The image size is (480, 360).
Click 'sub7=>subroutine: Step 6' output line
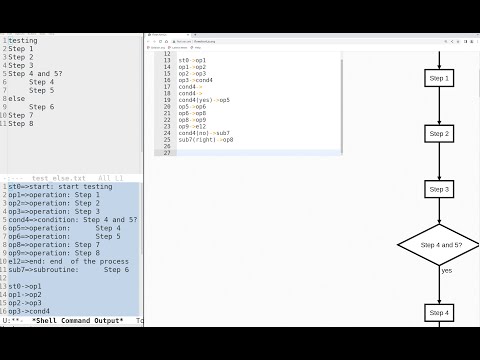tap(68, 270)
